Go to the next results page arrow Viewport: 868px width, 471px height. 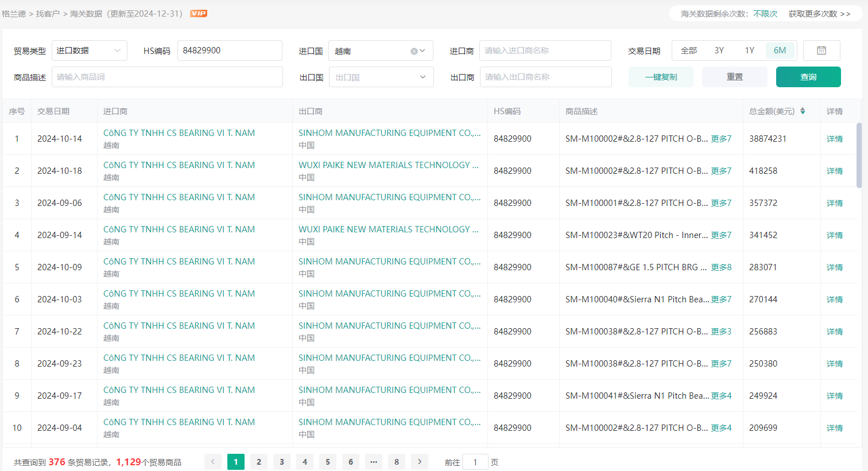(x=420, y=462)
